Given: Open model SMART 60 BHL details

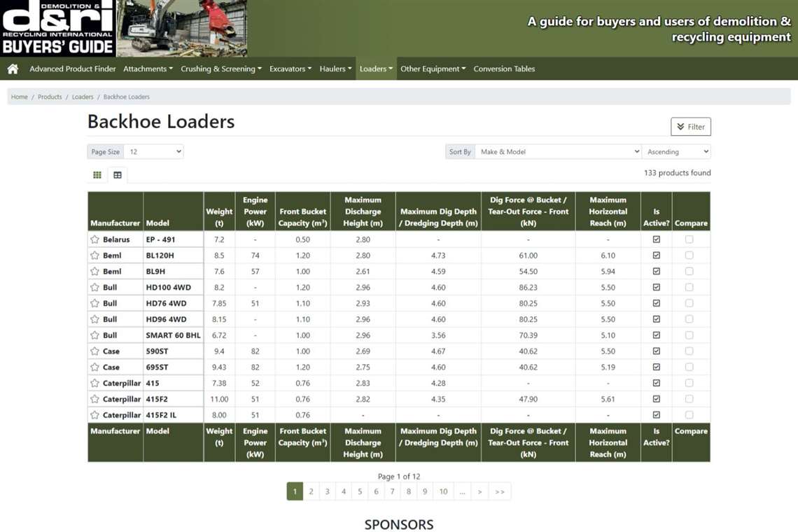Looking at the screenshot, I should click(x=173, y=335).
